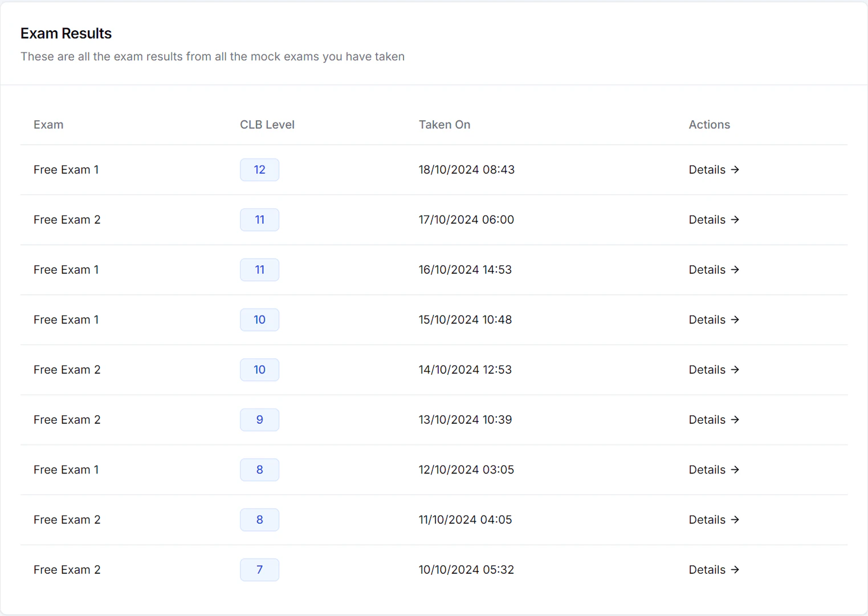This screenshot has width=868, height=616.
Task: Click the CLB Level column header
Action: [267, 124]
